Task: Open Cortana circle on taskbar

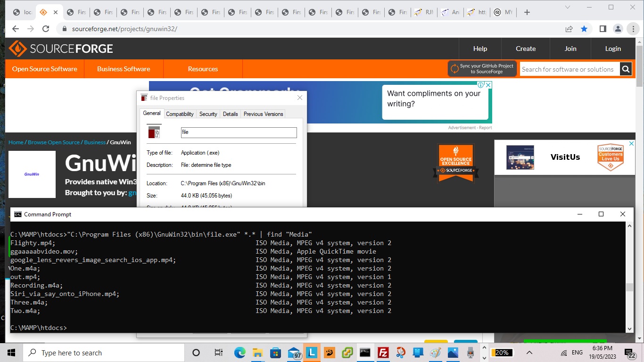Action: pos(196,353)
